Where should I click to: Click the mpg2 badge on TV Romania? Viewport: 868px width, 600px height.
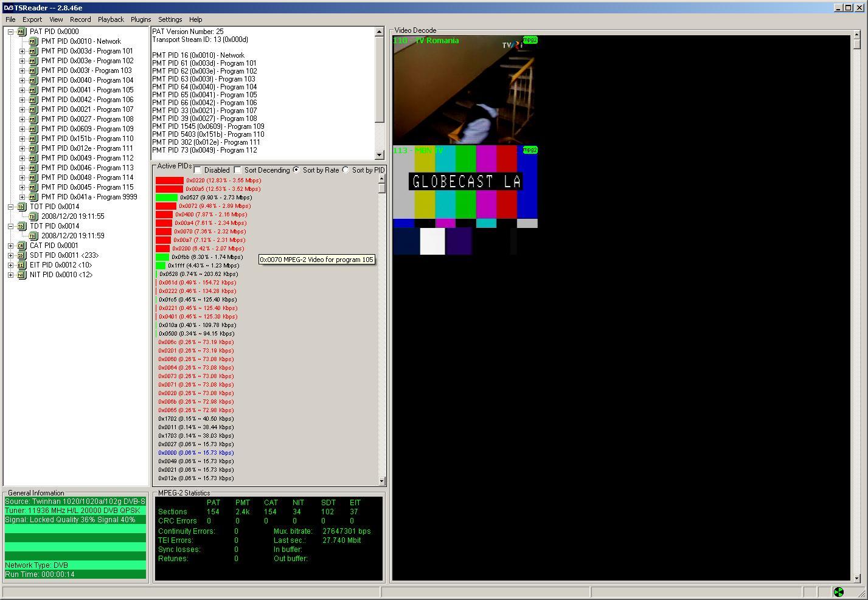point(530,40)
